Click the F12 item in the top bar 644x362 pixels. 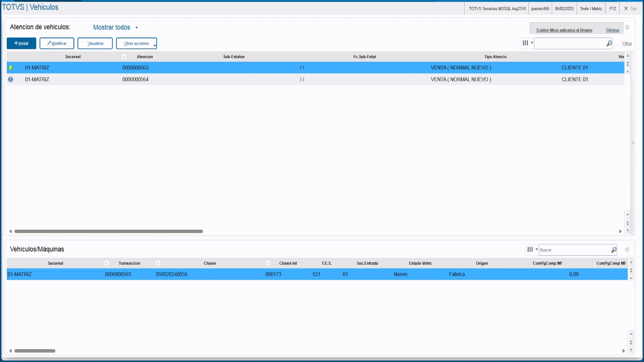point(612,9)
